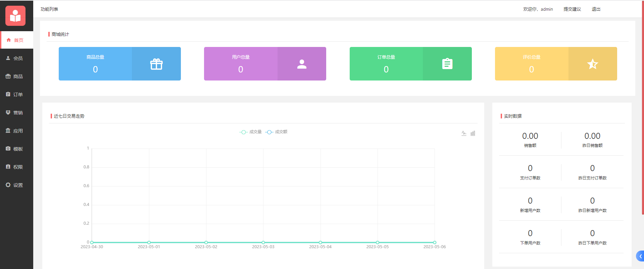This screenshot has width=644, height=269.
Task: Click the clipboard icon beside 订单 in sidebar
Action: coord(8,94)
